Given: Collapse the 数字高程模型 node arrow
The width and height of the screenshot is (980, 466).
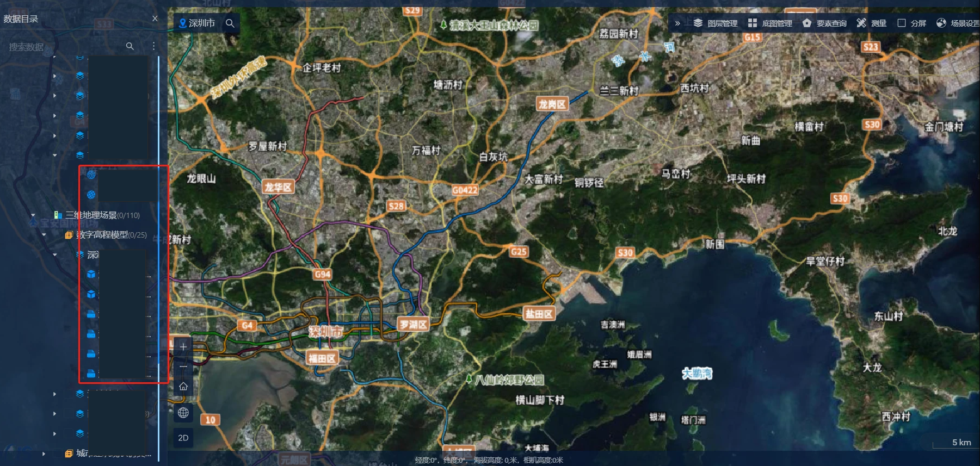Looking at the screenshot, I should [x=44, y=235].
